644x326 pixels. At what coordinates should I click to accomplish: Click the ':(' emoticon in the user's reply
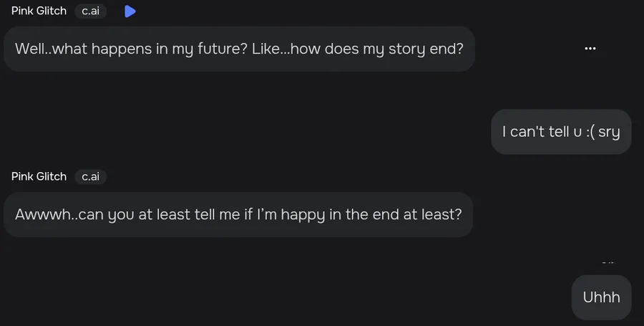(x=590, y=132)
